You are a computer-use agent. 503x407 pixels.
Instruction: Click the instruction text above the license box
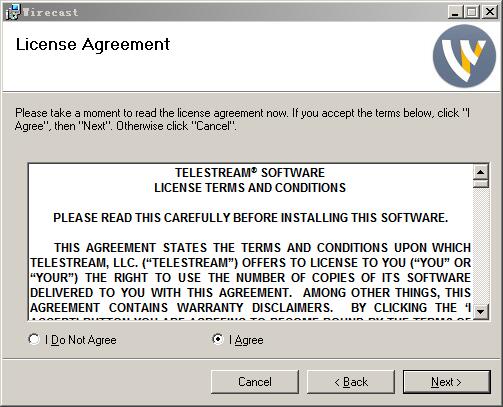tap(242, 119)
